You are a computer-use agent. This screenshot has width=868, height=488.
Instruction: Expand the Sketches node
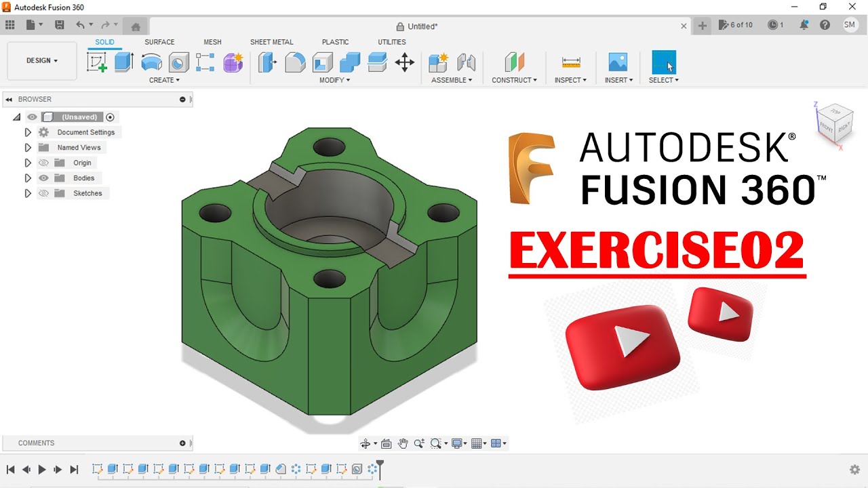coord(28,193)
